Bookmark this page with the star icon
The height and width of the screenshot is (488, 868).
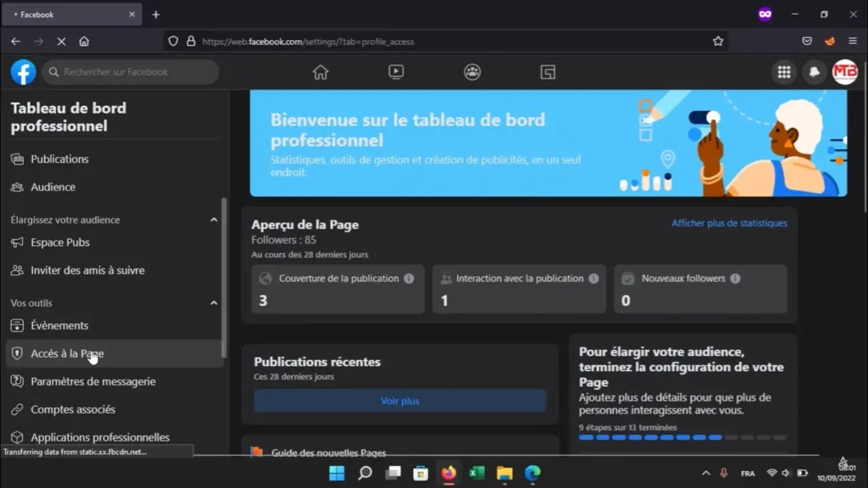(x=718, y=42)
